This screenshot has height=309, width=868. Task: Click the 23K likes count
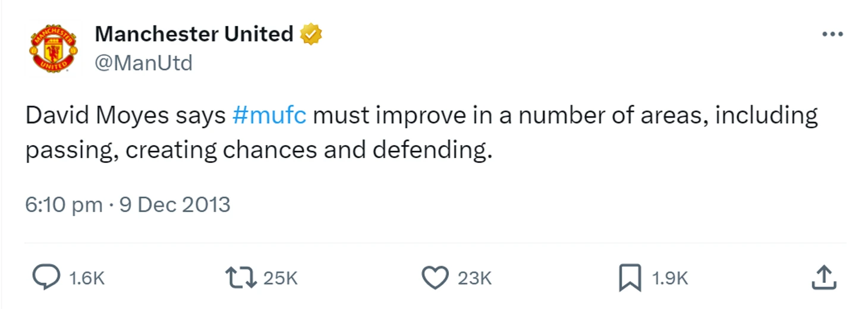click(474, 278)
